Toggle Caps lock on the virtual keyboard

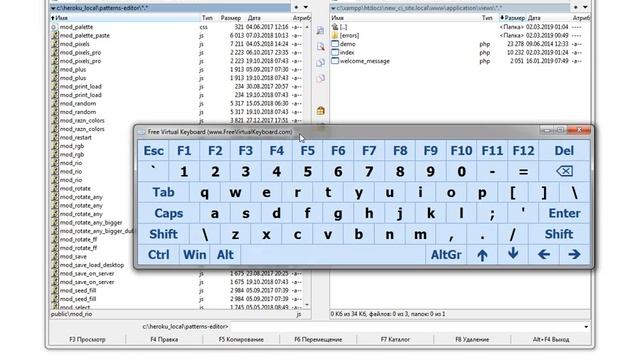pyautogui.click(x=168, y=213)
